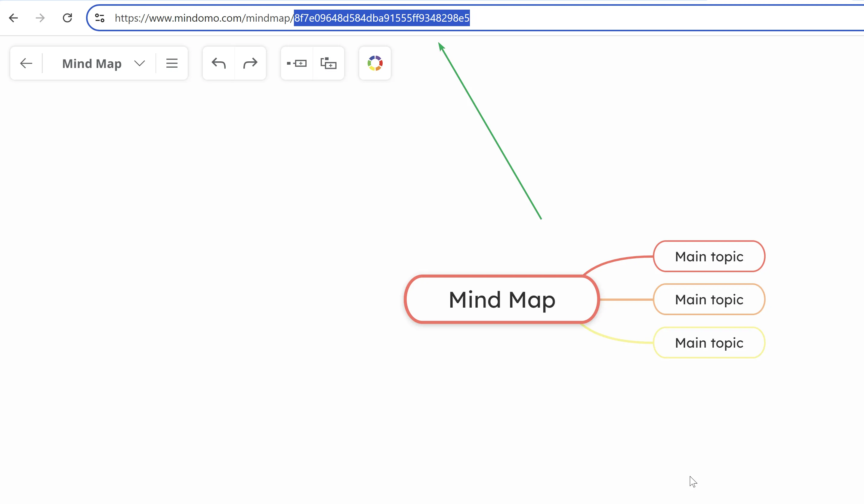The height and width of the screenshot is (504, 864).
Task: Select the yellow Main topic node
Action: pos(709,343)
